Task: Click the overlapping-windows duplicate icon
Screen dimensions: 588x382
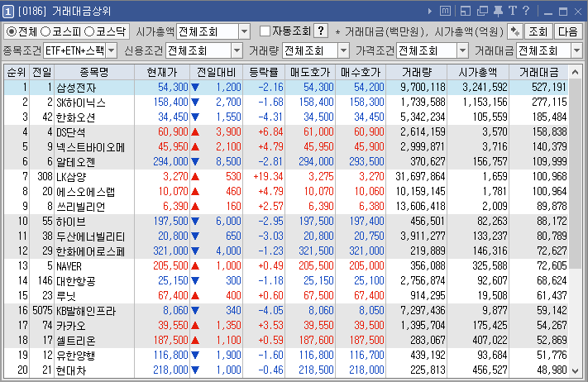Action: [482, 12]
